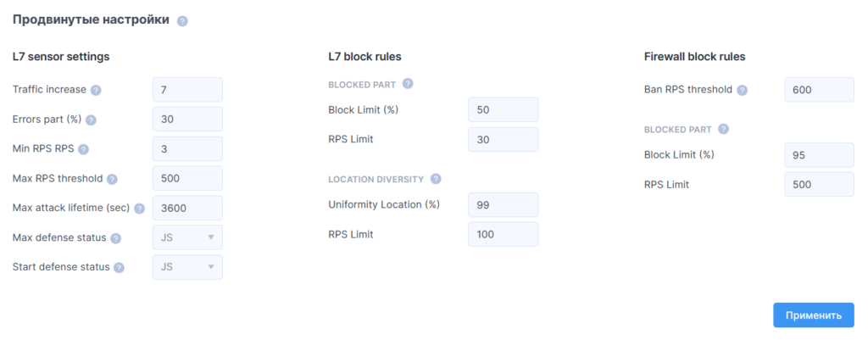This screenshot has width=868, height=340.
Task: Click L7 Blocked Part help icon
Action: [x=408, y=84]
